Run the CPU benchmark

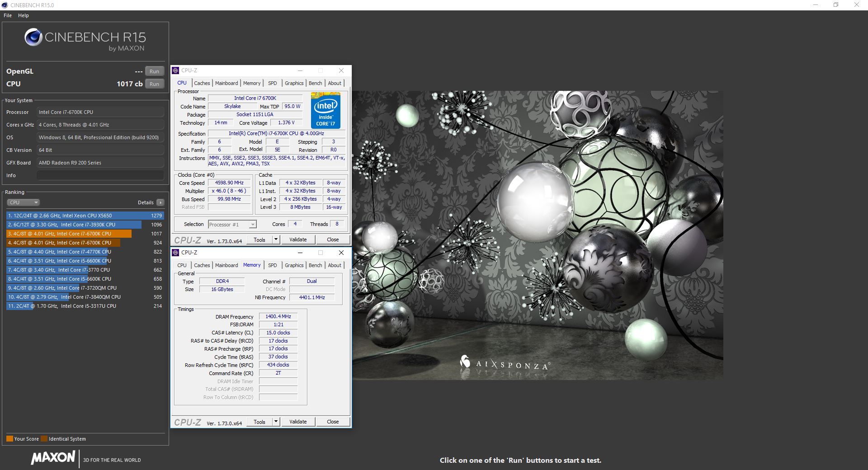click(x=154, y=84)
